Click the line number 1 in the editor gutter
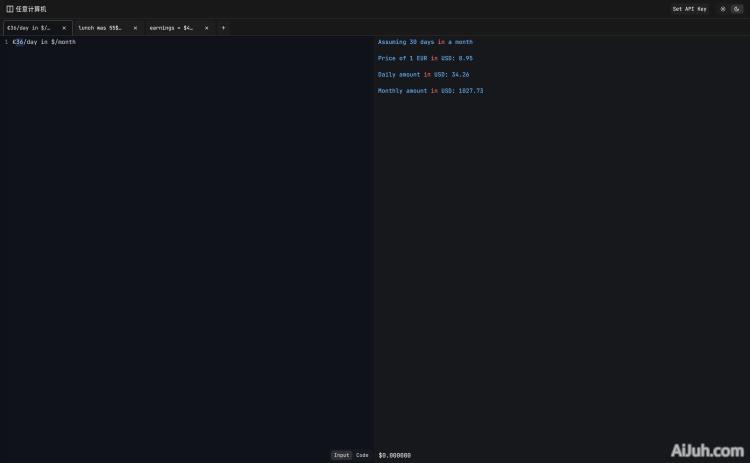750x463 pixels. coord(6,42)
